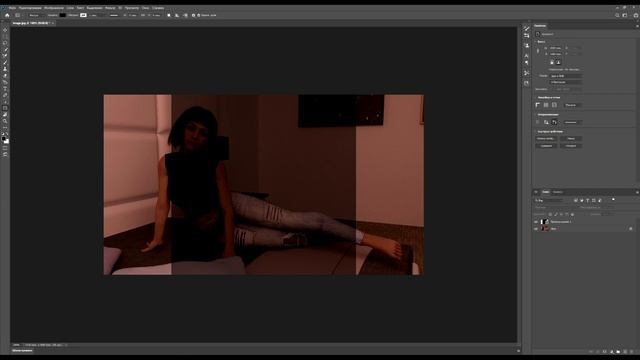Open the search icon at top right
The height and width of the screenshot is (360, 640).
(617, 15)
